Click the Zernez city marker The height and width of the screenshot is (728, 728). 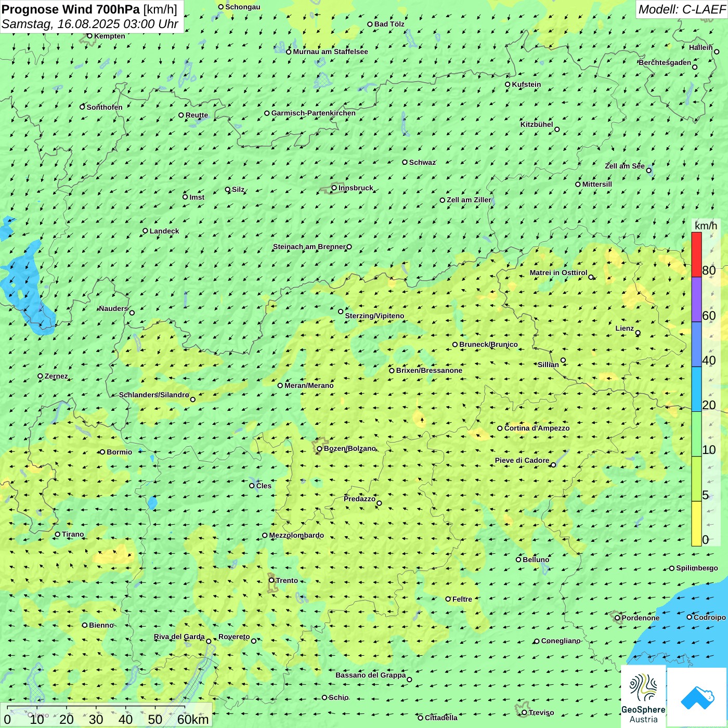[x=41, y=376]
